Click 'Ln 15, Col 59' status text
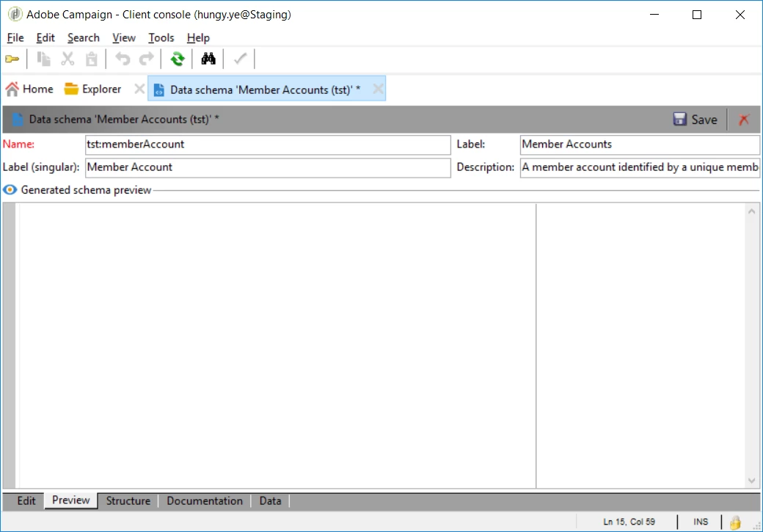 point(629,522)
